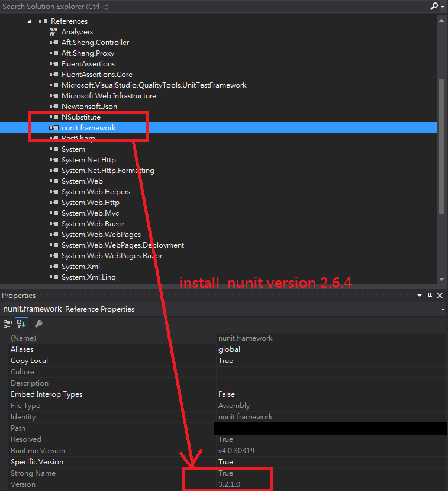Select the System.Xml reference
Image resolution: width=448 pixels, height=491 pixels.
click(x=80, y=266)
